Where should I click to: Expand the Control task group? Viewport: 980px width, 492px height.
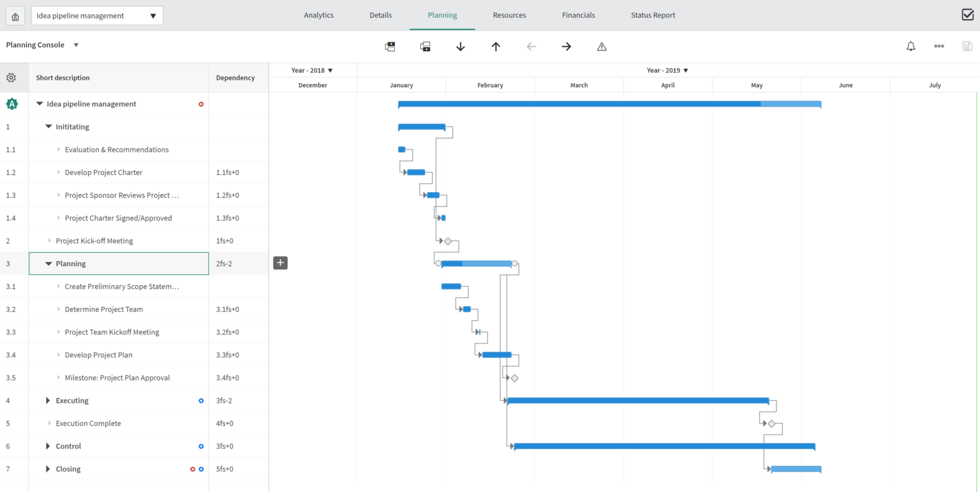pos(48,445)
